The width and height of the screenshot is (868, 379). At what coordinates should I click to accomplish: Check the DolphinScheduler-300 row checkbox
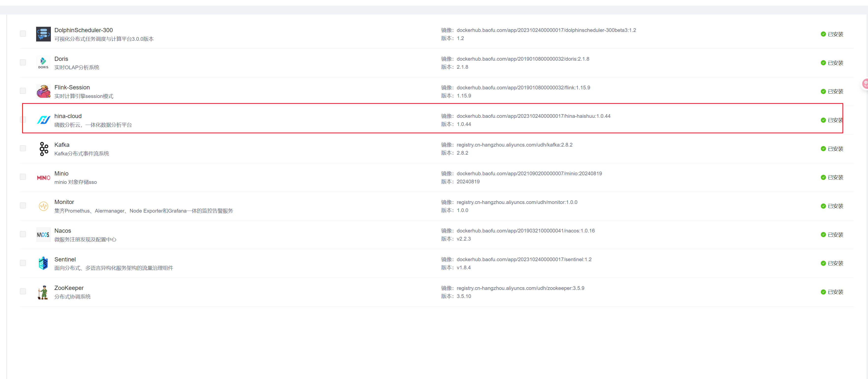pyautogui.click(x=23, y=34)
